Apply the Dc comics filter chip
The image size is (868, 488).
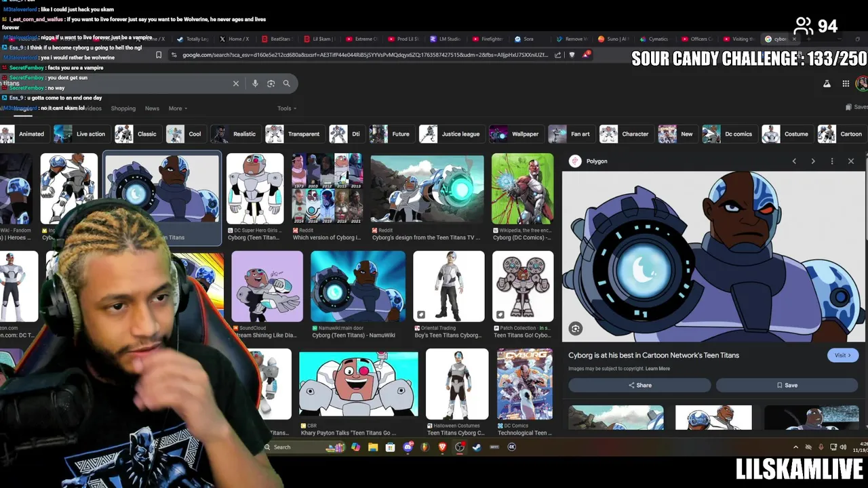730,134
